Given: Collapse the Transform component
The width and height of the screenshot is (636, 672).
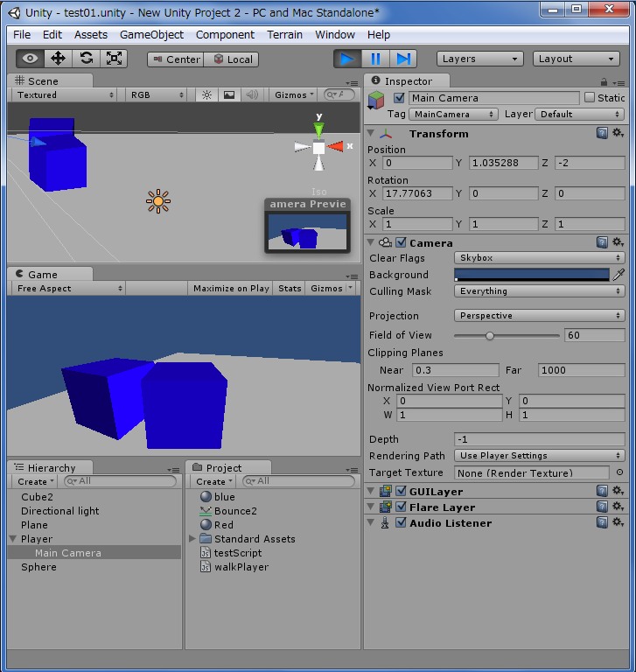Looking at the screenshot, I should [x=371, y=133].
